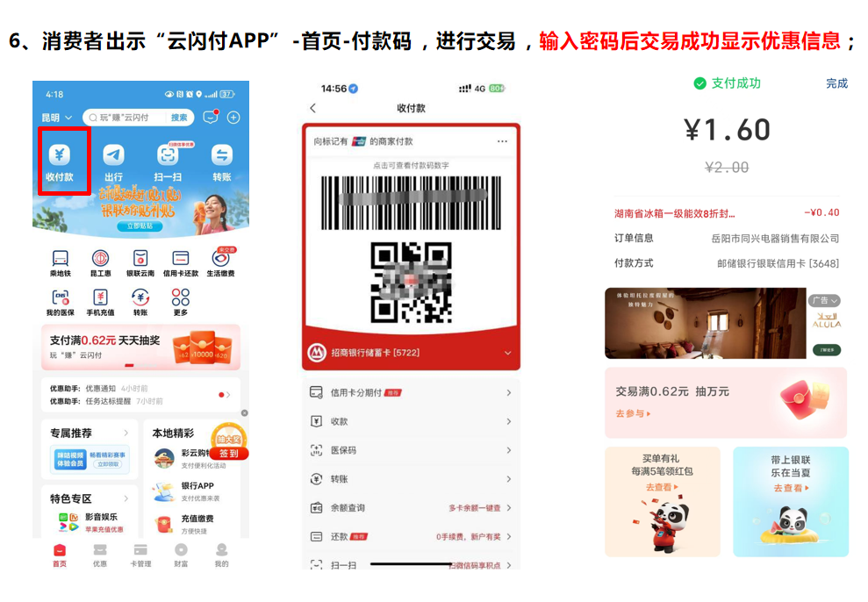Open the three-dot menu on the payment card

coord(502,141)
